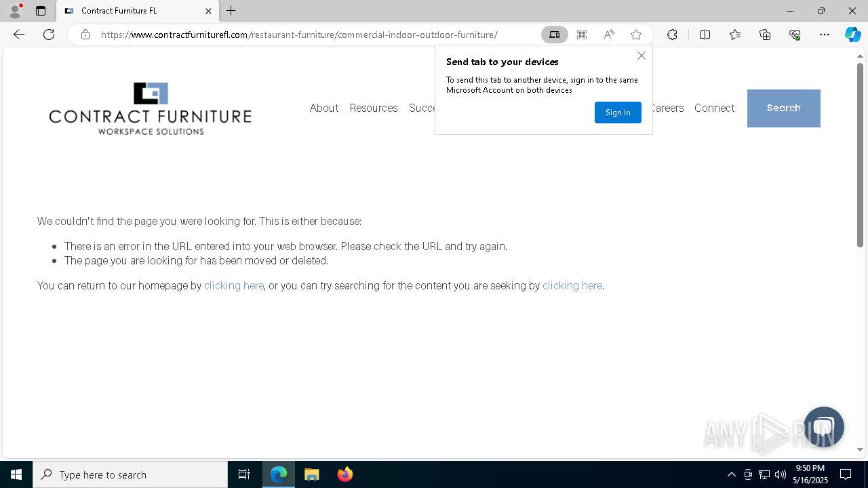Activate Read aloud icon
The width and height of the screenshot is (868, 488).
[609, 35]
